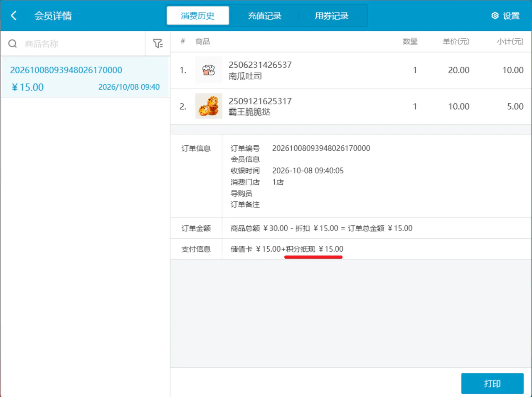The width and height of the screenshot is (532, 397).
Task: Click the order number value in 订单信息
Action: click(321, 148)
